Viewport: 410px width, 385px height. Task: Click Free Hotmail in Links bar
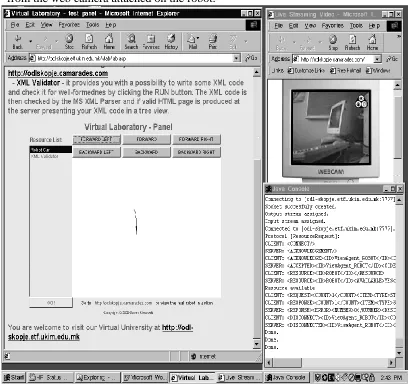tap(346, 70)
